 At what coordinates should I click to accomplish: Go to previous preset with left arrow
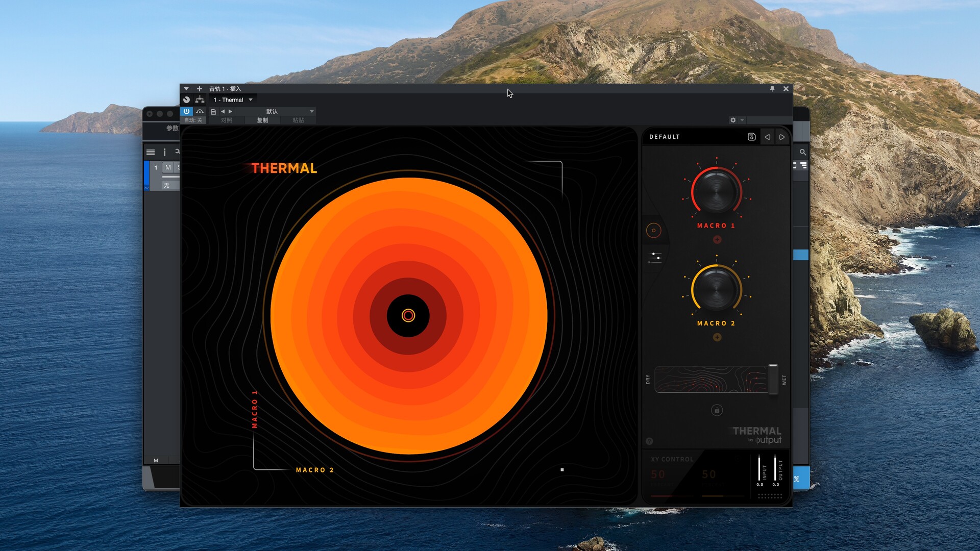point(768,137)
